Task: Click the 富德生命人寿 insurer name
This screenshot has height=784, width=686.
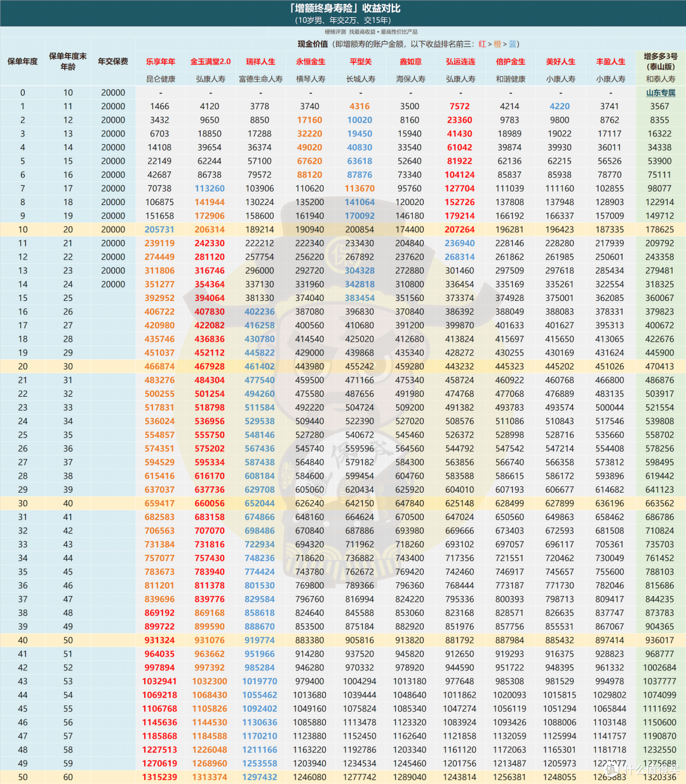Action: click(x=260, y=79)
